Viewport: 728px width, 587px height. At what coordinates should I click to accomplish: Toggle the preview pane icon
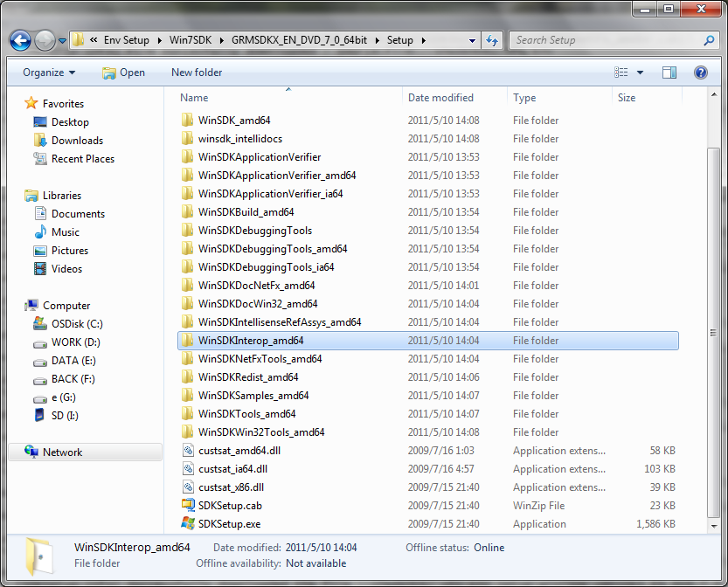tap(669, 73)
